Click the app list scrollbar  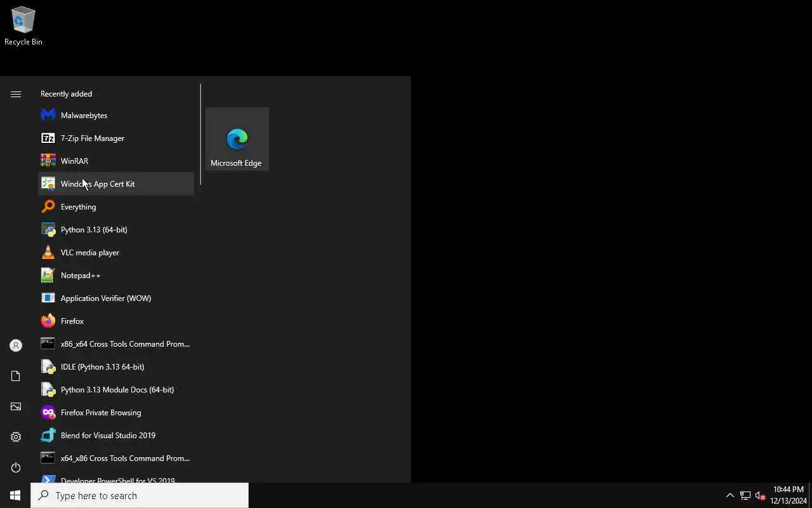tap(200, 135)
